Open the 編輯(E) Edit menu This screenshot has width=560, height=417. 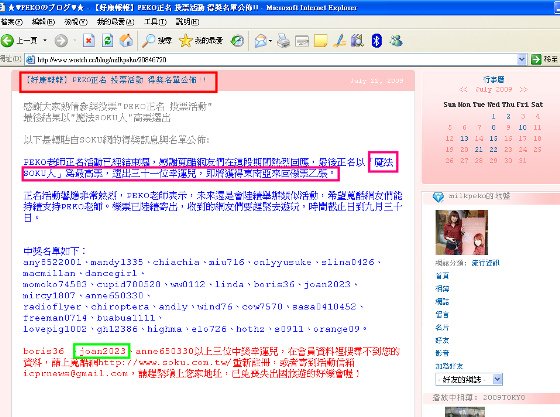[43, 22]
